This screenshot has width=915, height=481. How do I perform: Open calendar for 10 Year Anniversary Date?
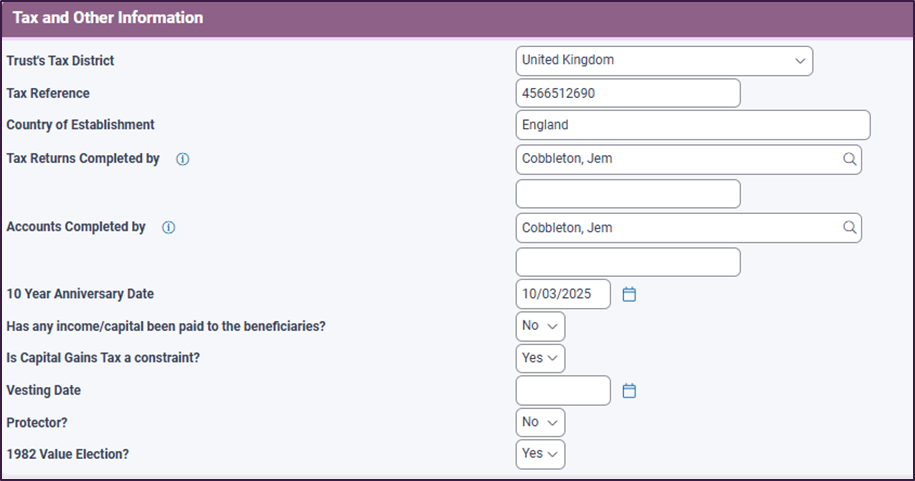pos(629,294)
